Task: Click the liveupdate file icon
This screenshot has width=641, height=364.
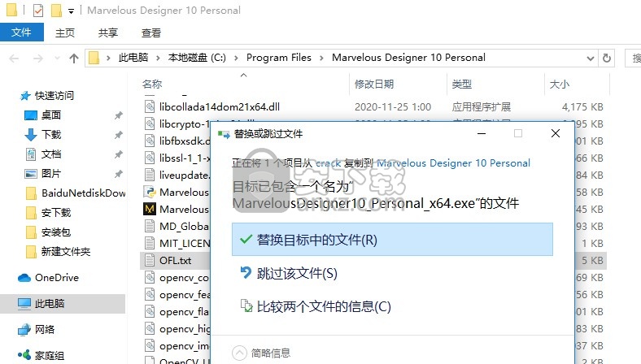Action: coord(150,175)
